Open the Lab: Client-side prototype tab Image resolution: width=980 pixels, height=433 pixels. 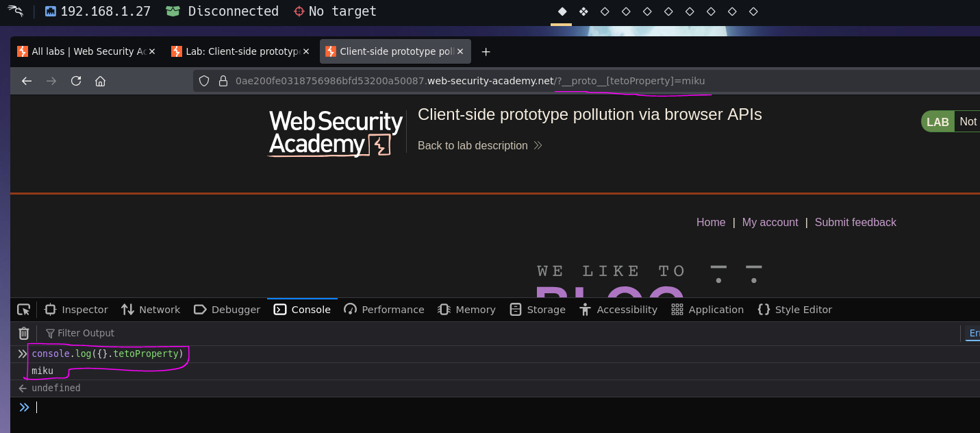pyautogui.click(x=240, y=51)
